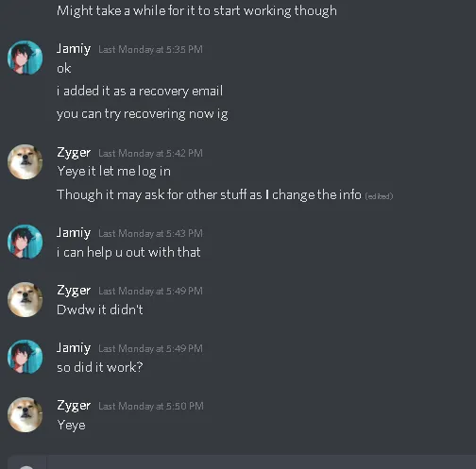Click the 'Might take a while' message at top
Screen dimensions: 476x469
196,11
